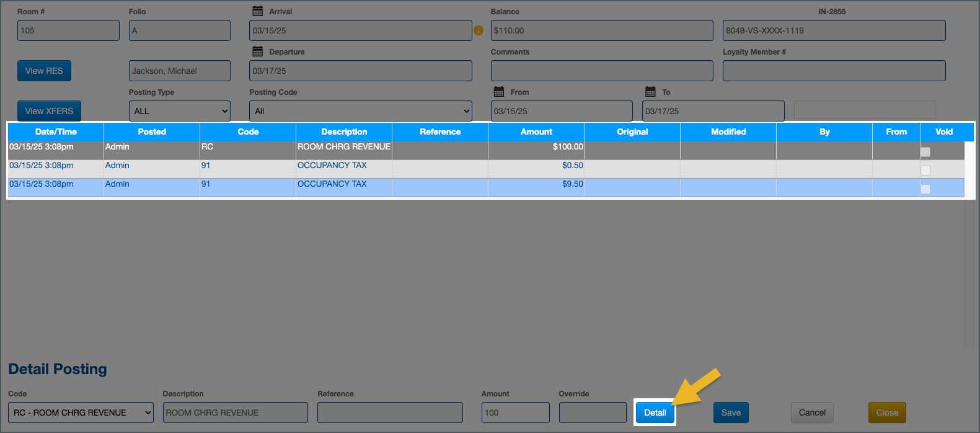The image size is (980, 433).
Task: Toggle Void checkbox for $9.50 occupancy tax
Action: 925,189
